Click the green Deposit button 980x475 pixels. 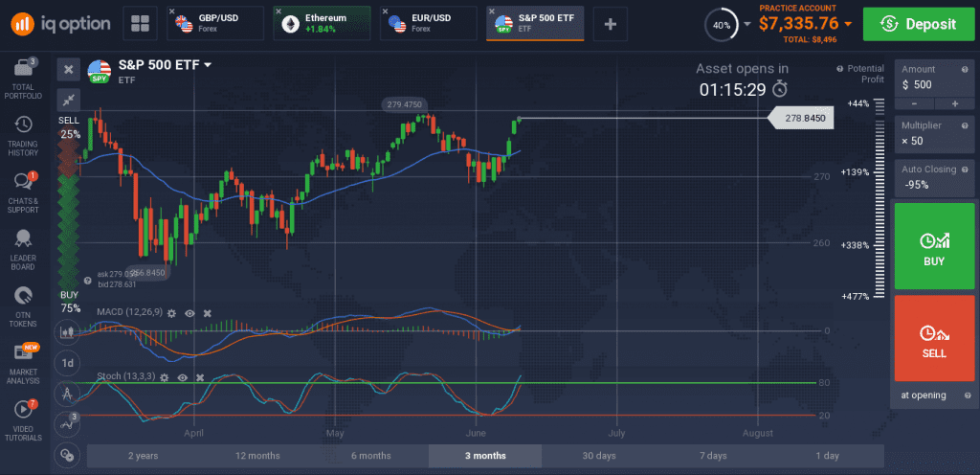tap(918, 24)
